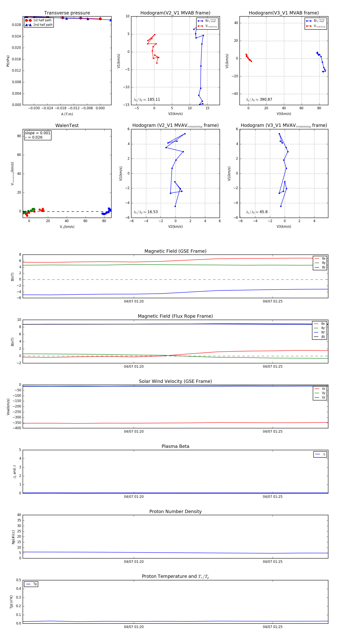Select the 'Bz' legend entry in GSE field plot
The image size is (351, 644).
pyautogui.click(x=320, y=267)
